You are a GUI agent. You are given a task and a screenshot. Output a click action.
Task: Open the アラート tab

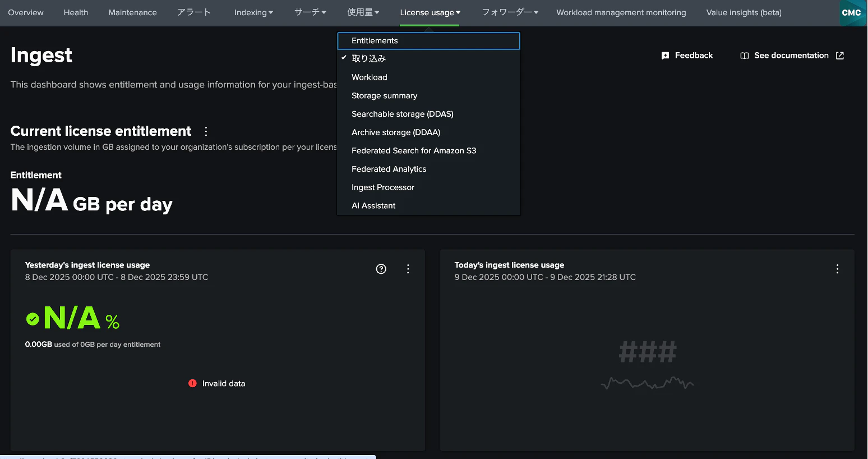[x=194, y=12]
